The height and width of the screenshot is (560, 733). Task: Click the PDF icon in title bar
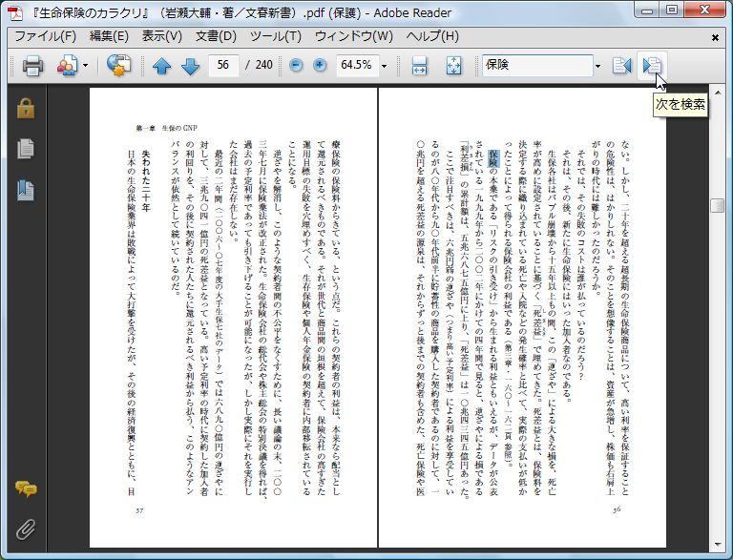pyautogui.click(x=15, y=13)
